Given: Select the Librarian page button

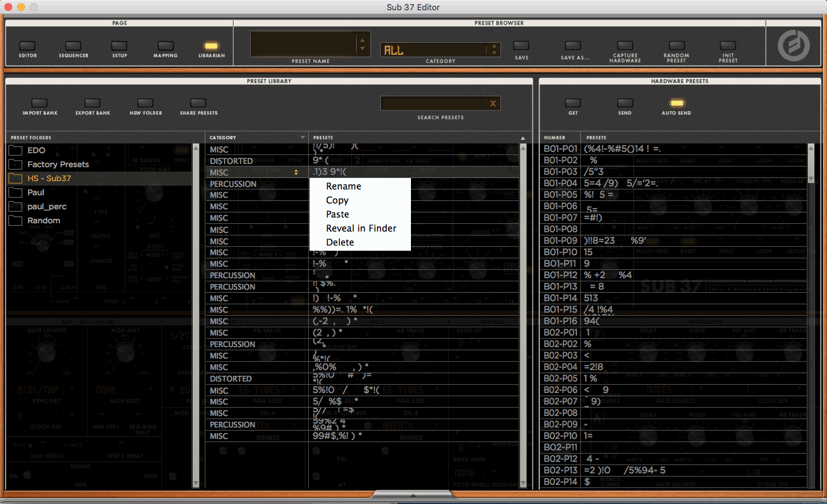Looking at the screenshot, I should point(211,46).
